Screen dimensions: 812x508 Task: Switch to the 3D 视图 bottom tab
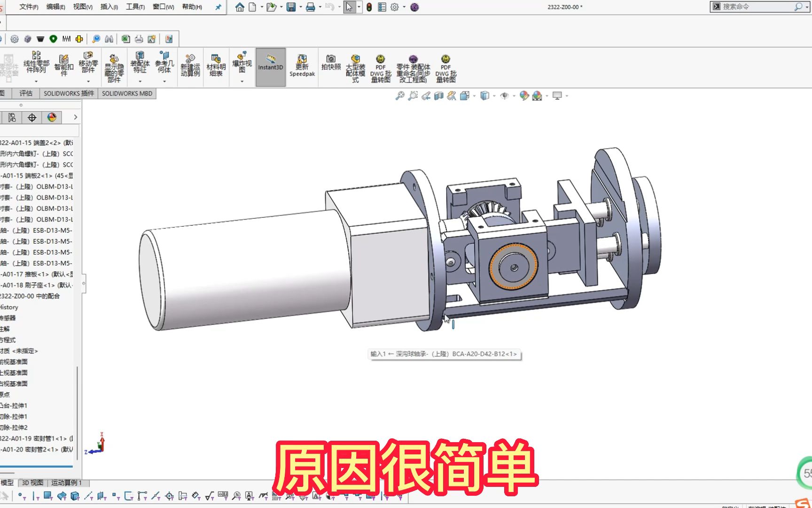tap(32, 483)
